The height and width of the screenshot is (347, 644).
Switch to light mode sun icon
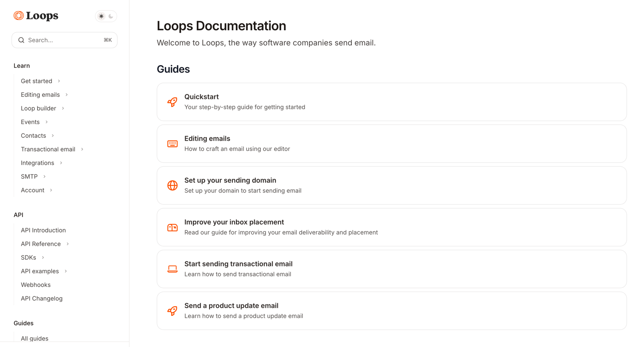click(101, 16)
